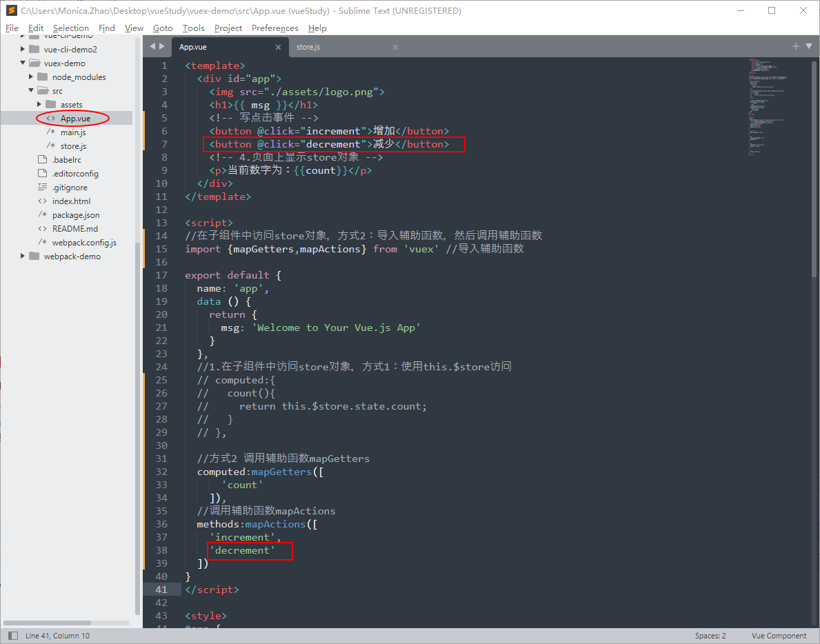Change syntax via Vue Component label
The image size is (820, 644).
pos(779,636)
